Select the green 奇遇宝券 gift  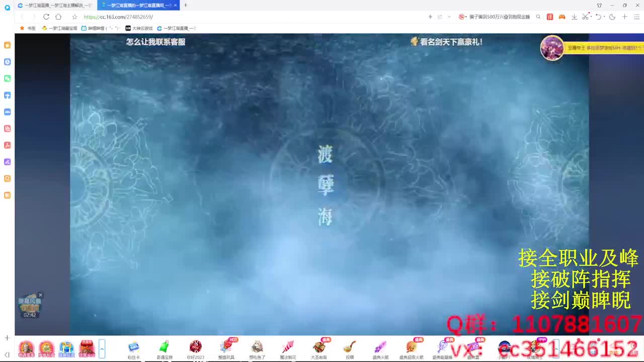click(164, 349)
